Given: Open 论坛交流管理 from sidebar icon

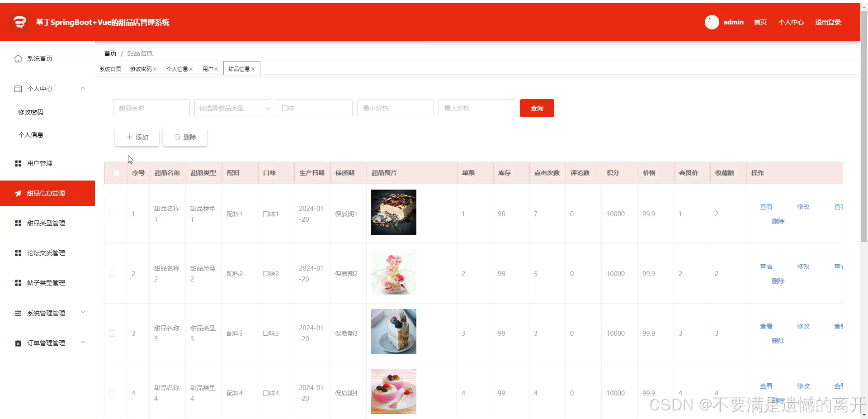Looking at the screenshot, I should (x=18, y=253).
